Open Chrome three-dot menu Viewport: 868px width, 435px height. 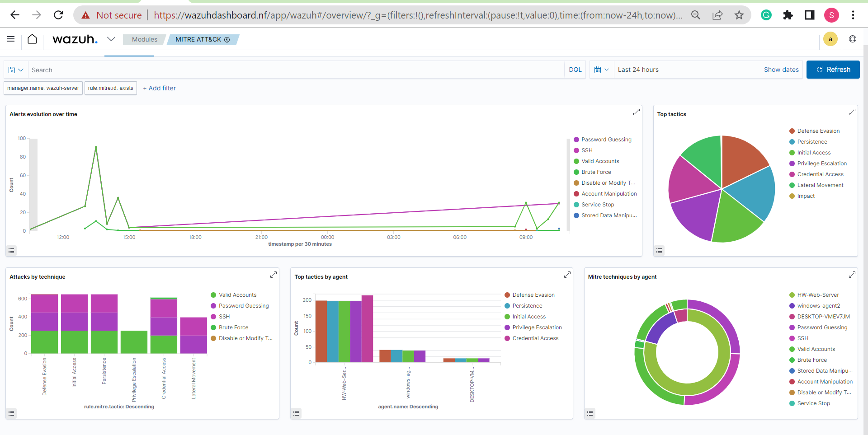click(853, 15)
